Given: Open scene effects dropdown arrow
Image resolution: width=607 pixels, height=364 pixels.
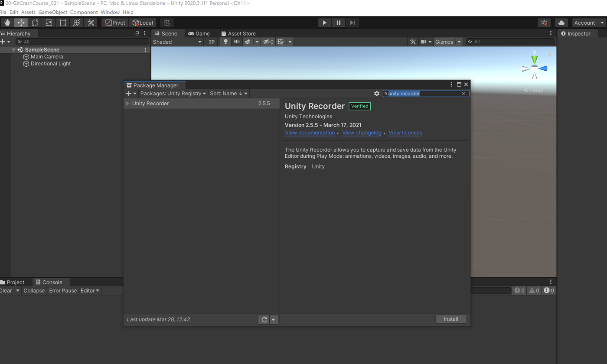Looking at the screenshot, I should pyautogui.click(x=257, y=42).
